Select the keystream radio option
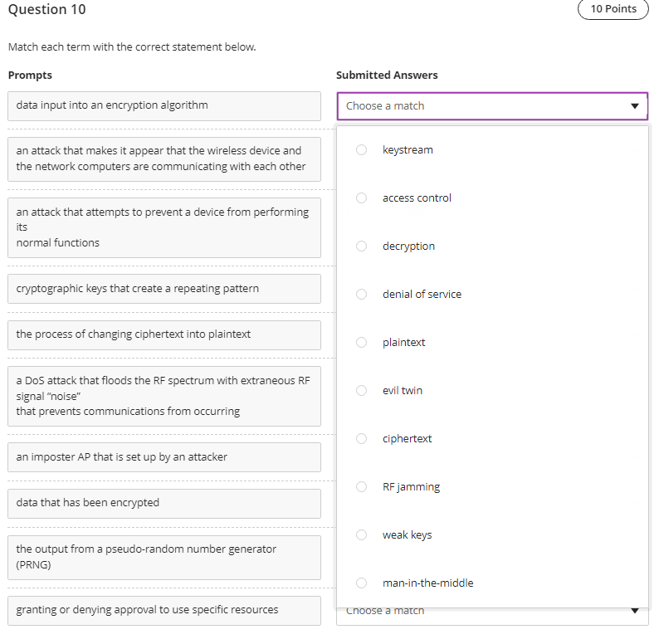This screenshot has height=644, width=659. click(361, 150)
